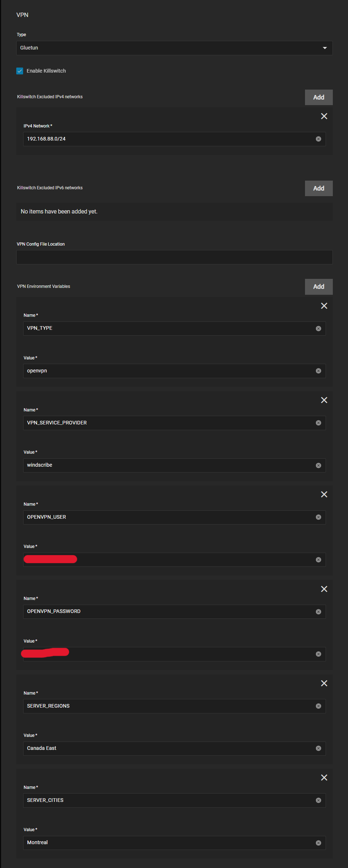Remove the SERVER_CITIES variable entry
The width and height of the screenshot is (348, 868).
point(324,777)
